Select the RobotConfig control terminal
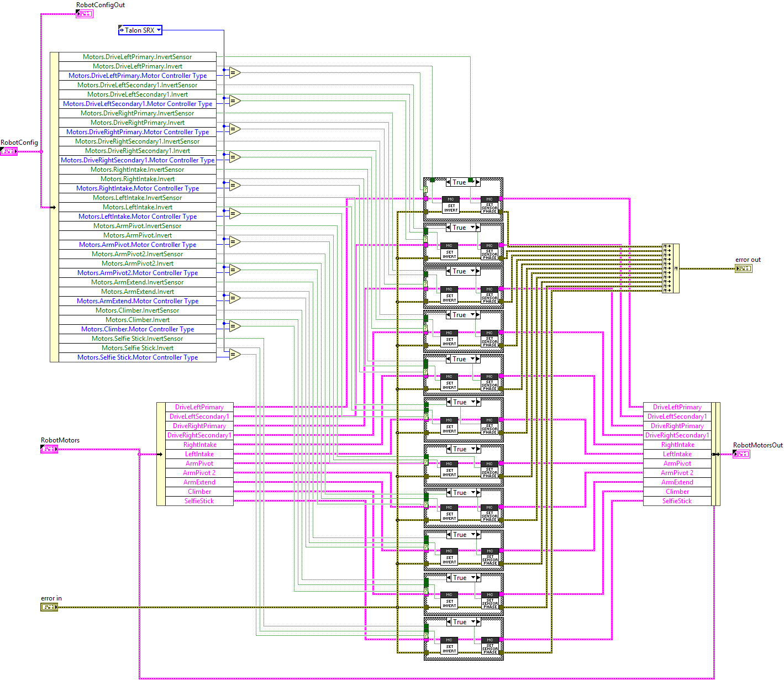Screen dimensions: 784x680 pyautogui.click(x=9, y=151)
